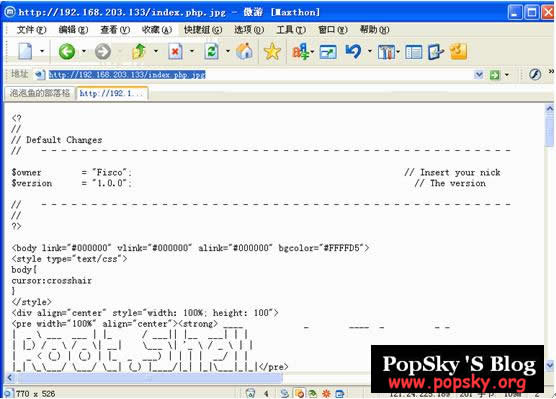Screen dimensions: 556x399
Task: Switch to the 泡泡鱼的部落格 tab
Action: (x=40, y=93)
